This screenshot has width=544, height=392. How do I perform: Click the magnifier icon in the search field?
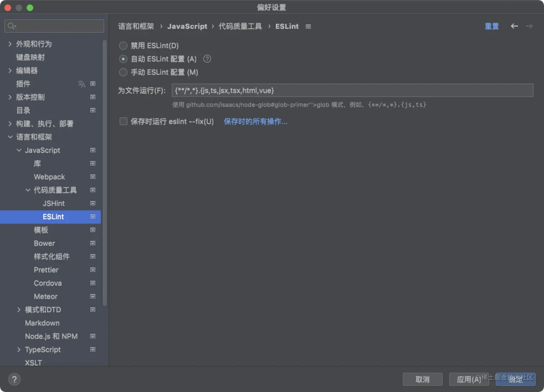pyautogui.click(x=11, y=26)
